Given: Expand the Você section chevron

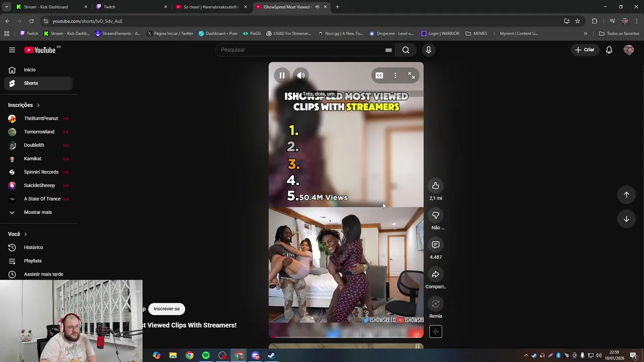Looking at the screenshot, I should point(26,234).
